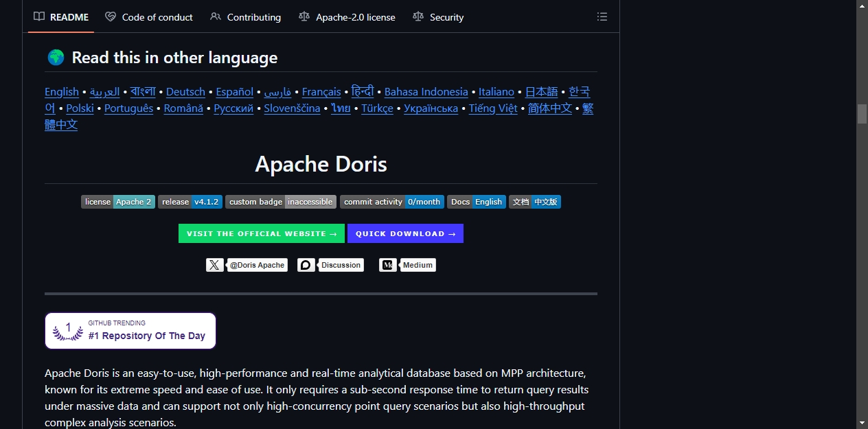Open the हिन्दी language link
The width and height of the screenshot is (868, 429).
coord(363,92)
